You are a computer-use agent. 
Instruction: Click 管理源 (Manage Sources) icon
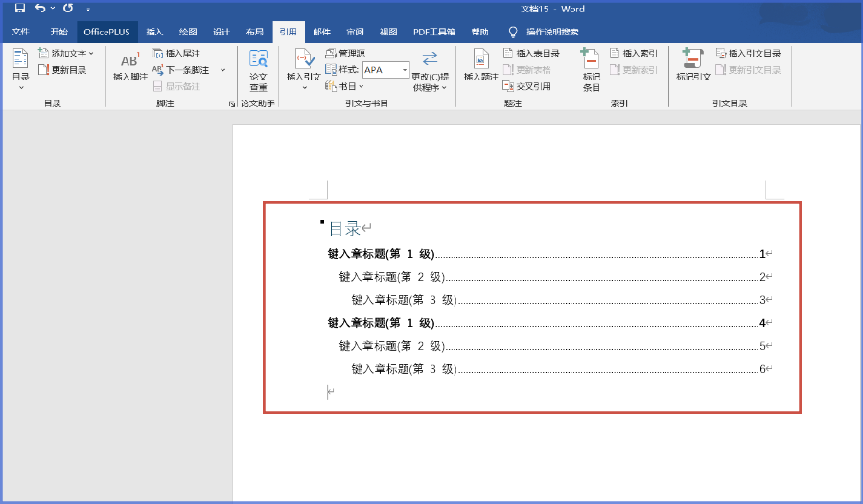[345, 54]
